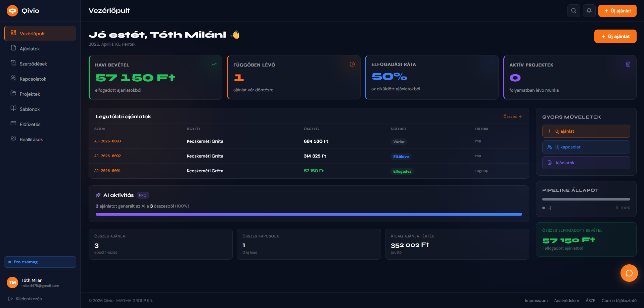Open offer AJ-2026-0002
The width and height of the screenshot is (644, 308).
107,156
